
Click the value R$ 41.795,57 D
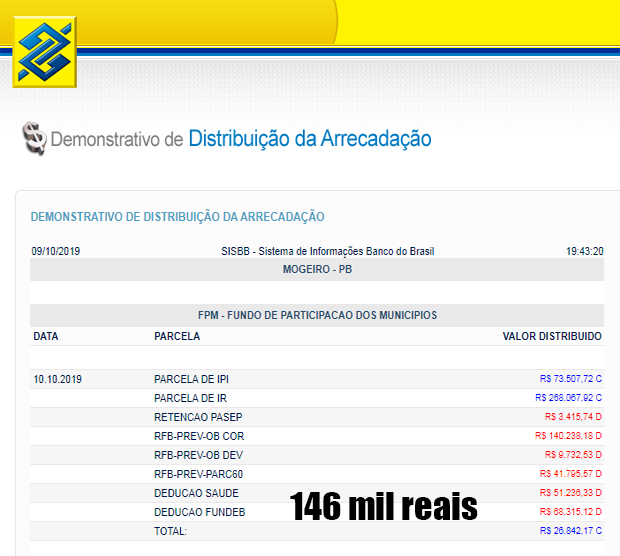(x=571, y=474)
